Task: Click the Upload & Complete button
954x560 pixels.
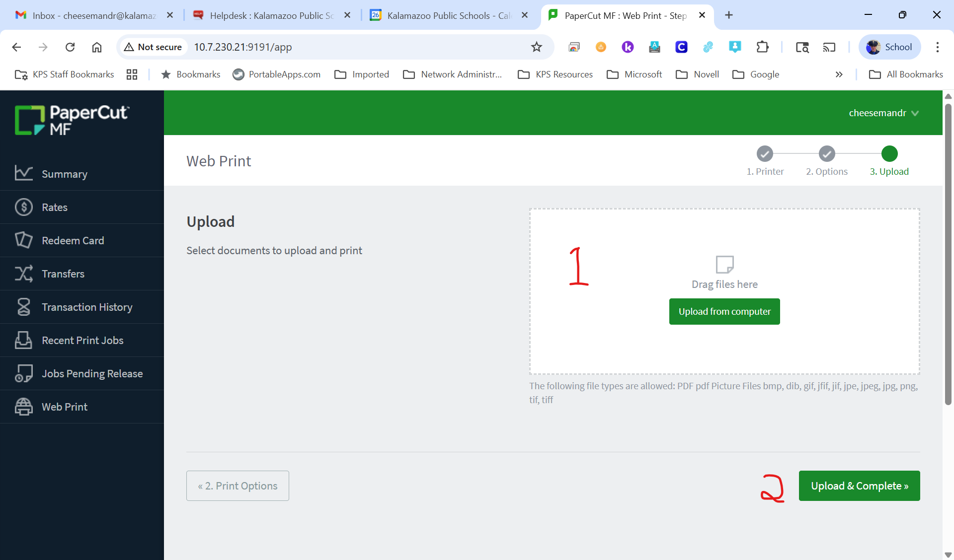Action: (859, 486)
